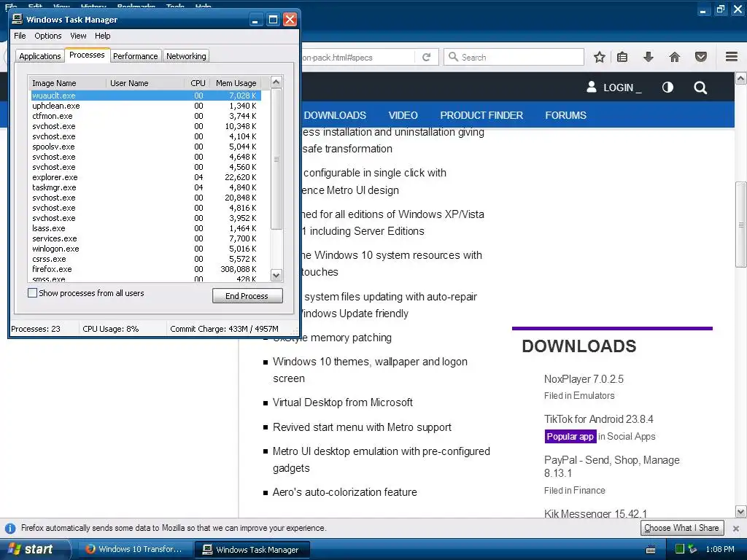The height and width of the screenshot is (560, 747).
Task: Click the process list scroll down arrow
Action: (276, 275)
